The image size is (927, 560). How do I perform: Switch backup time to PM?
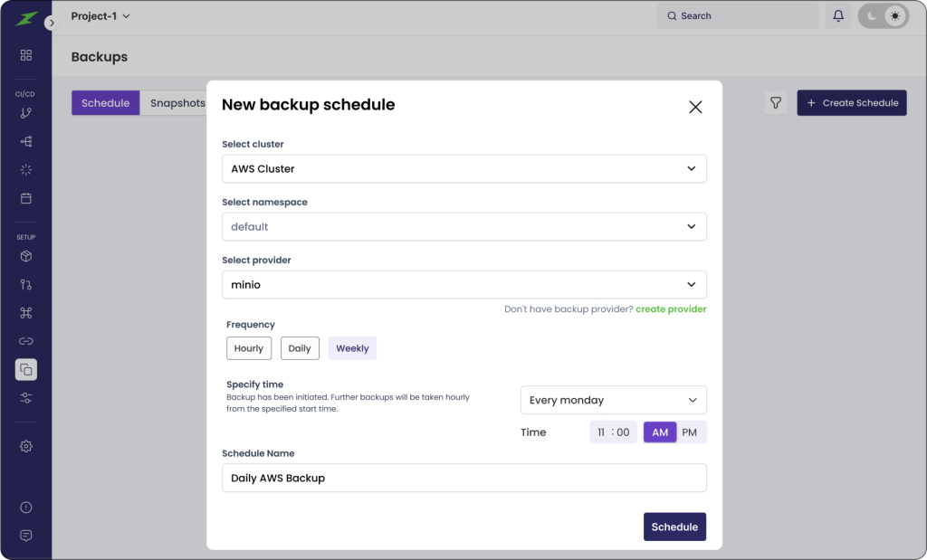690,432
